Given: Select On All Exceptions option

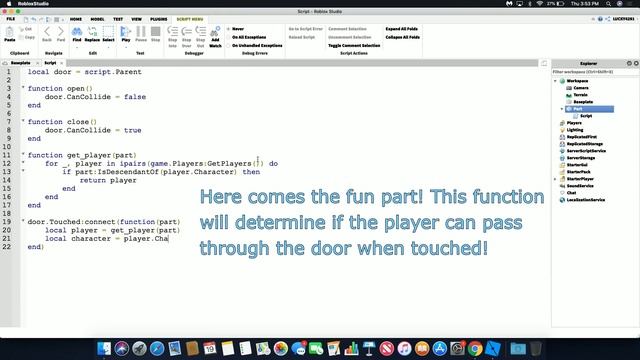Looking at the screenshot, I should (x=247, y=37).
